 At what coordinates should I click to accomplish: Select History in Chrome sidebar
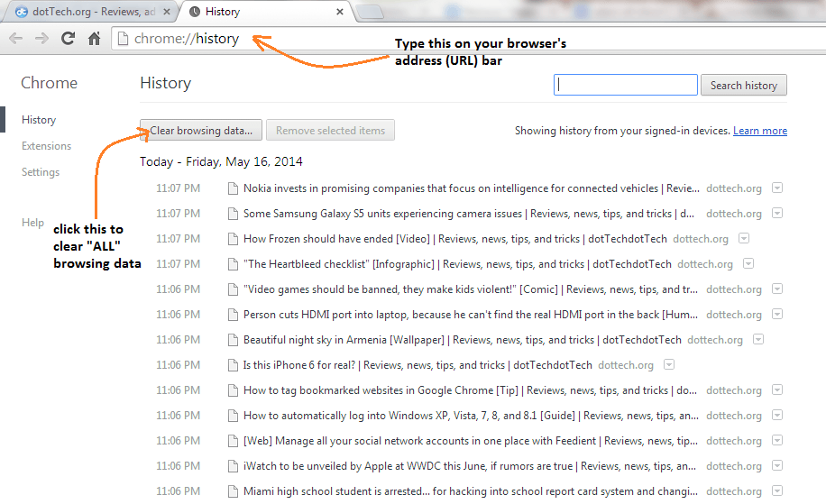pyautogui.click(x=39, y=120)
